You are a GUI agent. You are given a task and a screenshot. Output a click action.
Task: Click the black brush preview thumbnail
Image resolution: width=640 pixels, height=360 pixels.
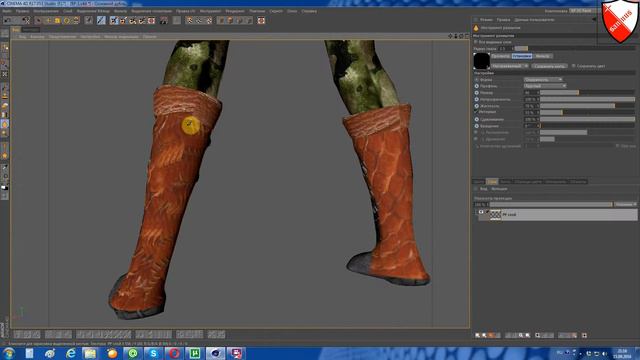pos(482,61)
